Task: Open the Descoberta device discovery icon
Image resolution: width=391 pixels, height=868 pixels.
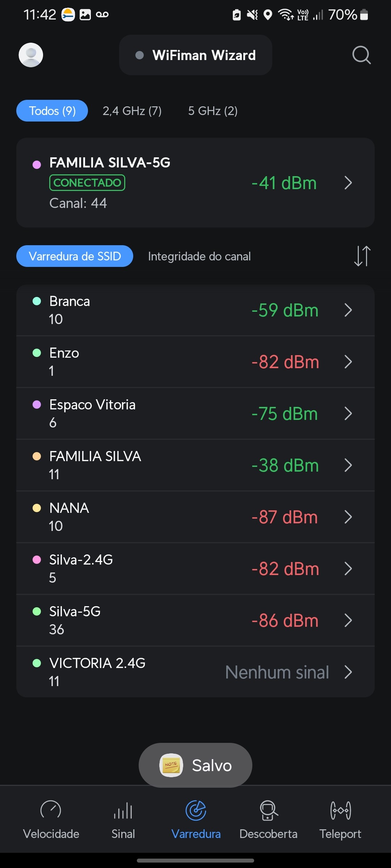Action: coord(269,810)
